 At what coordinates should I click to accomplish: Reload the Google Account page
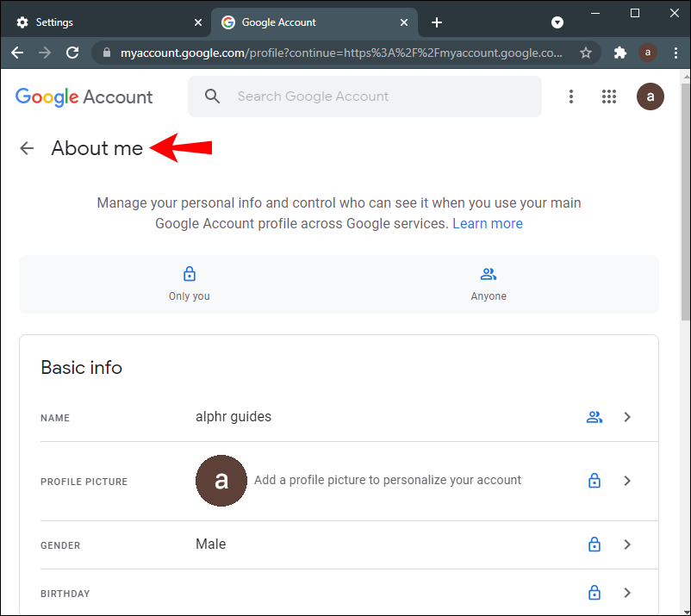72,53
